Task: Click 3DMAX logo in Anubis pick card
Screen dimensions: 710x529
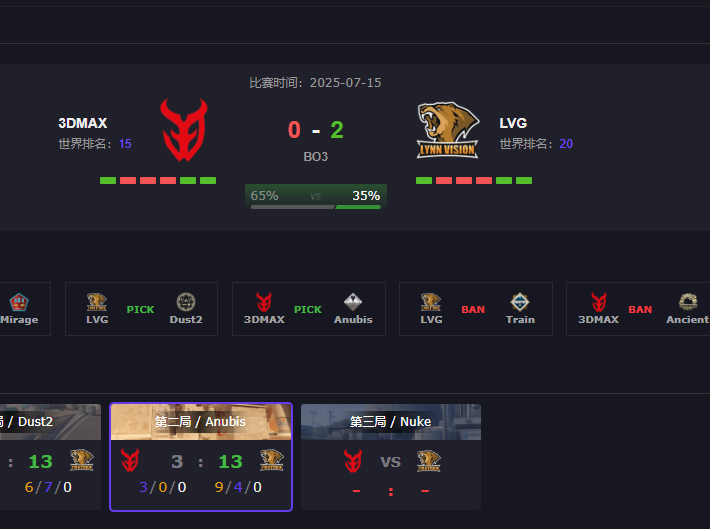Action: 264,302
